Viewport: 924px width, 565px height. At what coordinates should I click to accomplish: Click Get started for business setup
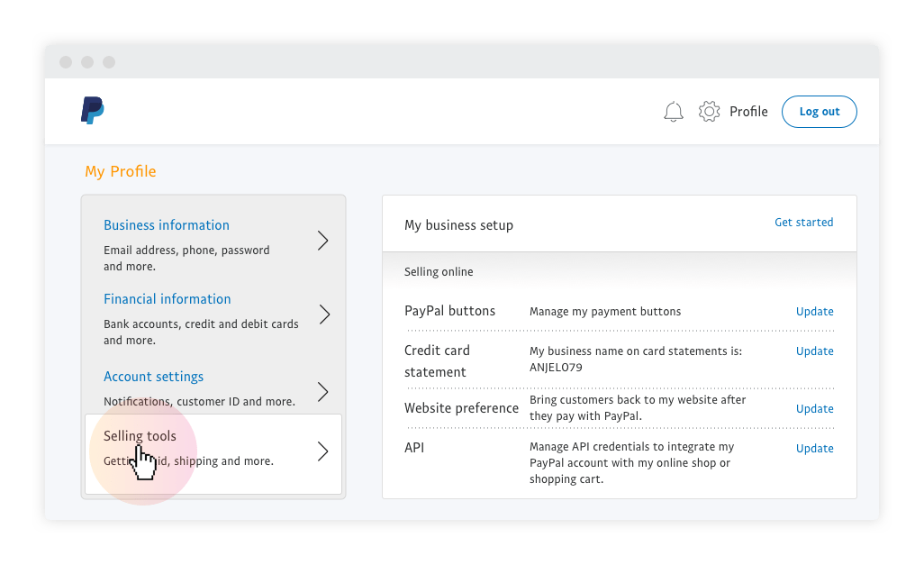point(803,223)
